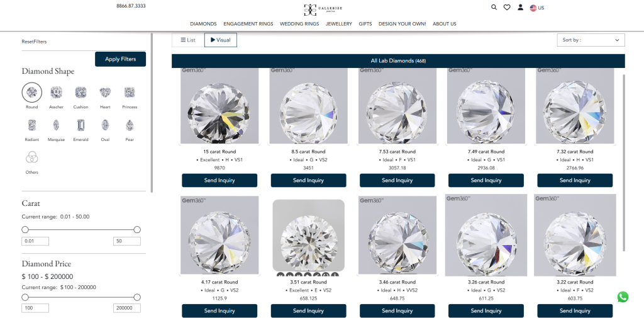
Task: Click the maximum price input field
Action: [x=126, y=308]
